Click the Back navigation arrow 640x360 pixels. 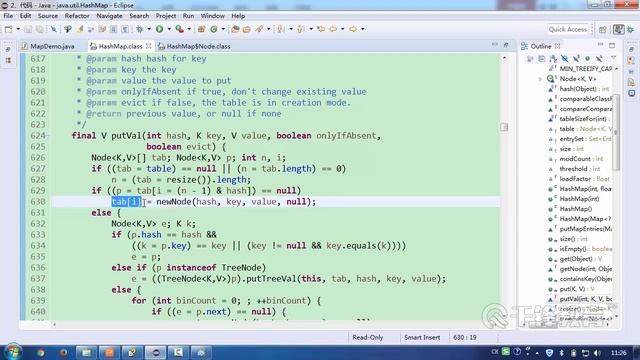pyautogui.click(x=333, y=29)
